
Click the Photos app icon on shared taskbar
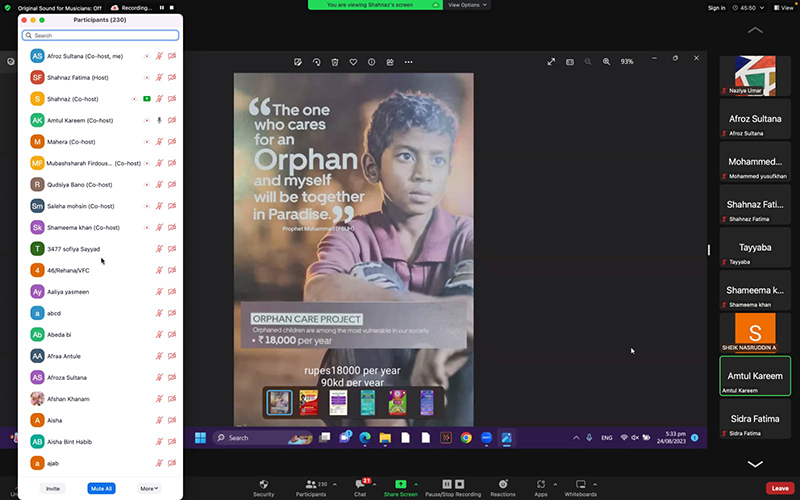(507, 438)
